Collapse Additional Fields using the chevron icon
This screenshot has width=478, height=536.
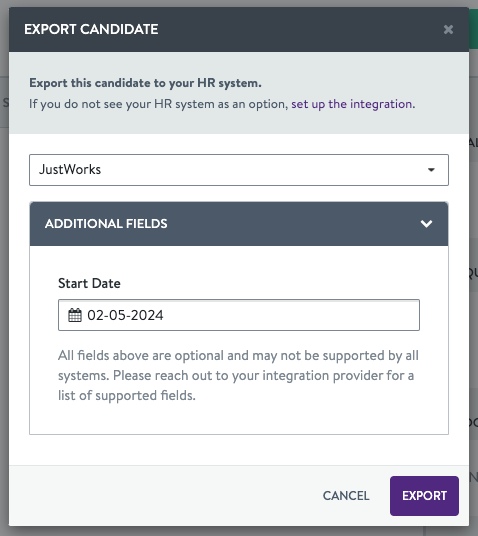click(x=426, y=224)
